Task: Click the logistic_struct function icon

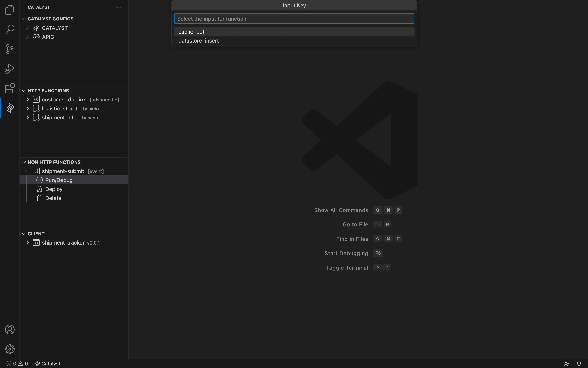Action: click(x=37, y=109)
